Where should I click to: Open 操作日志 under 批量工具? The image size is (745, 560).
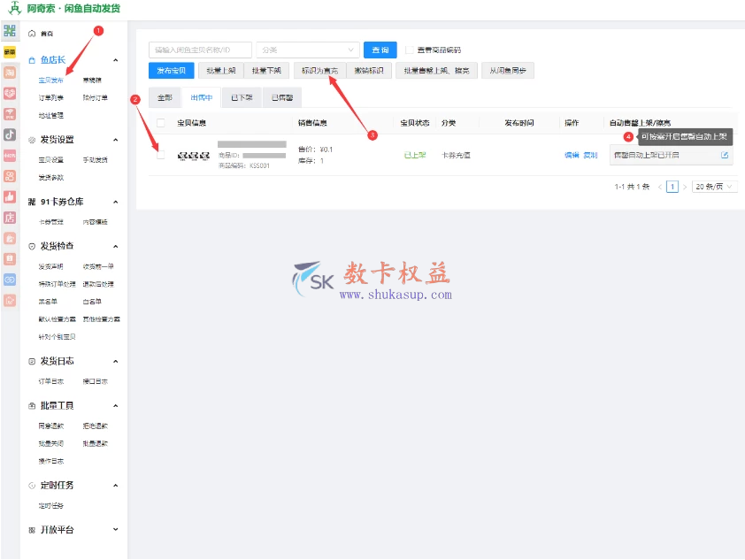coord(50,461)
